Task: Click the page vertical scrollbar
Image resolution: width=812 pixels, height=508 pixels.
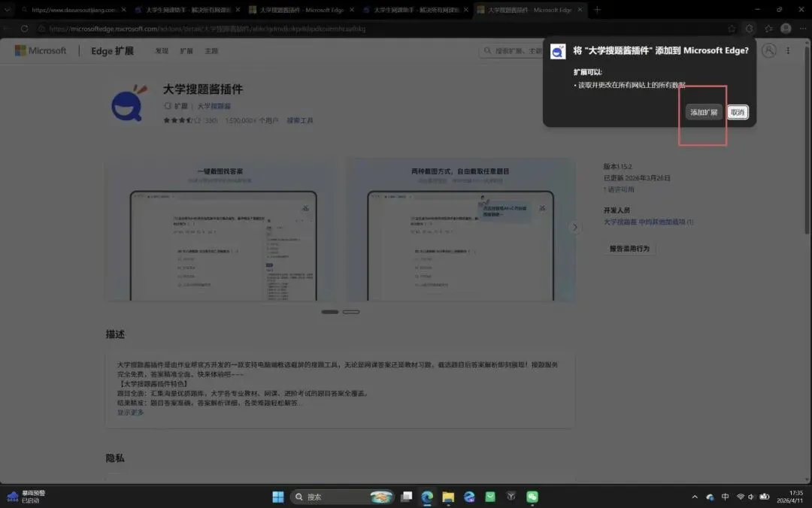Action: click(x=807, y=140)
